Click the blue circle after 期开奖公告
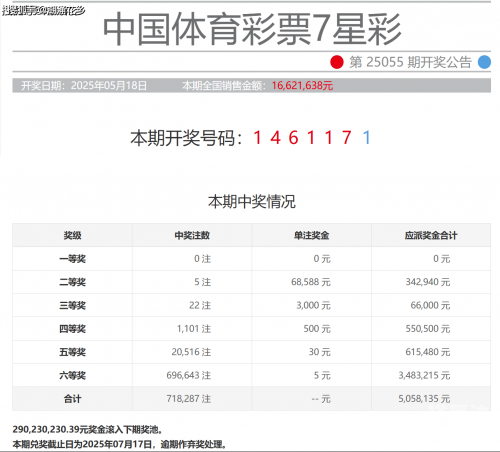 pyautogui.click(x=484, y=62)
